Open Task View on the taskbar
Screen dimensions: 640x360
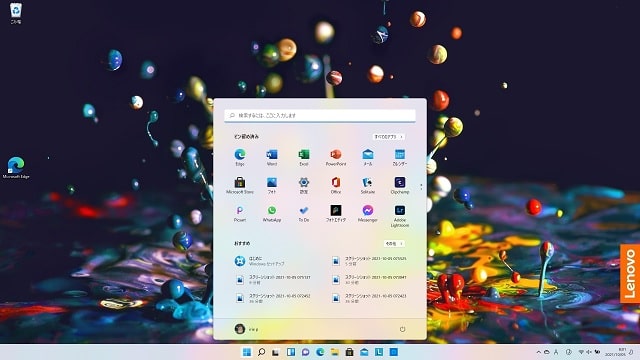click(276, 352)
